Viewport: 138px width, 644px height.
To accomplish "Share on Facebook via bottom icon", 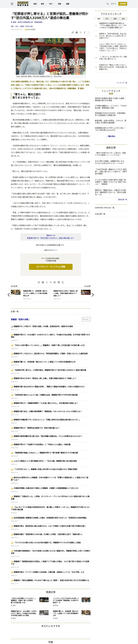I will coord(51,282).
